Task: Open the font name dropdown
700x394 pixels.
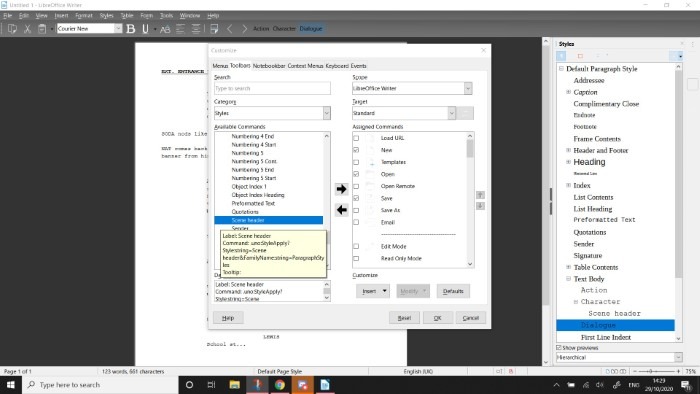Action: pyautogui.click(x=118, y=29)
